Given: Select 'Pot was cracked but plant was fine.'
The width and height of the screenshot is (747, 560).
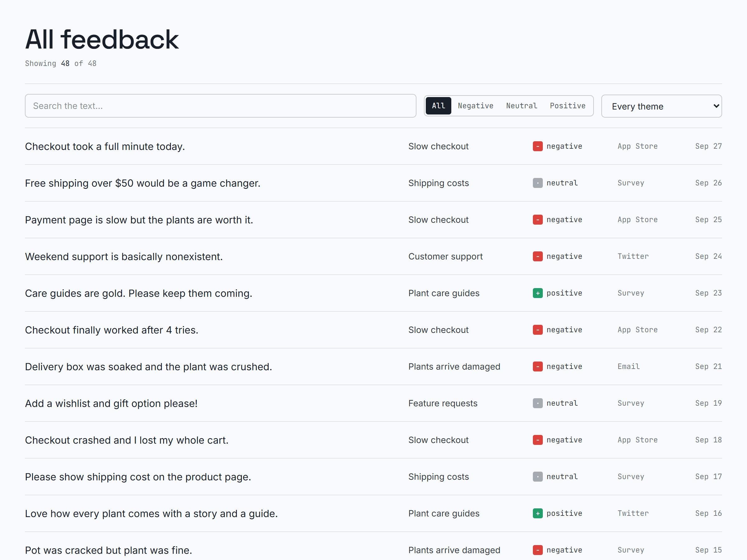Looking at the screenshot, I should point(108,551).
